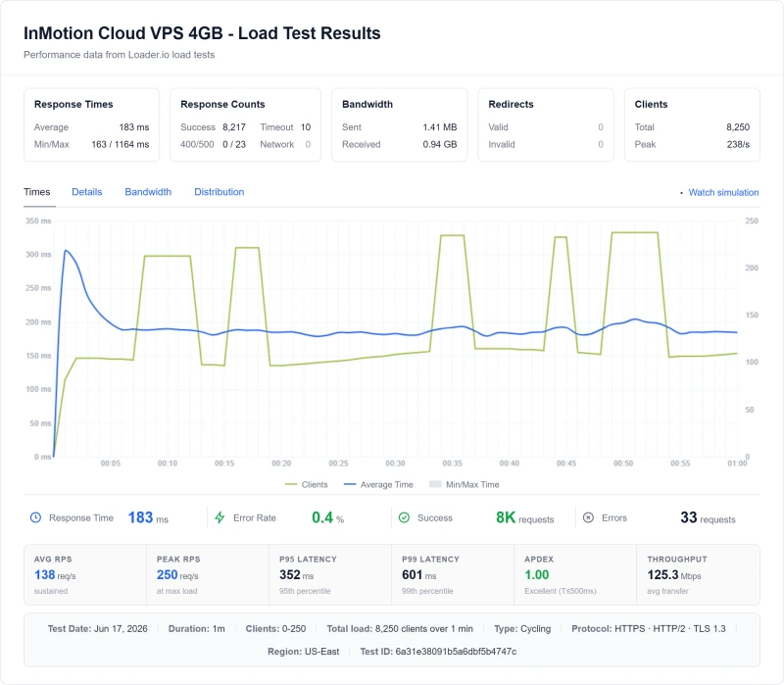The width and height of the screenshot is (784, 685).
Task: Toggle the Clients legend series
Action: click(x=306, y=484)
